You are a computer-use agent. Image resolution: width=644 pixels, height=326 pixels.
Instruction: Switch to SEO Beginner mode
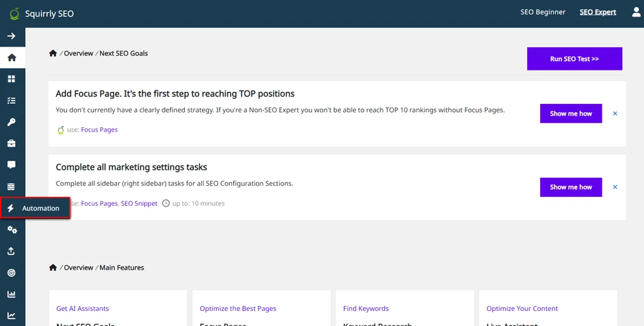[x=543, y=12]
